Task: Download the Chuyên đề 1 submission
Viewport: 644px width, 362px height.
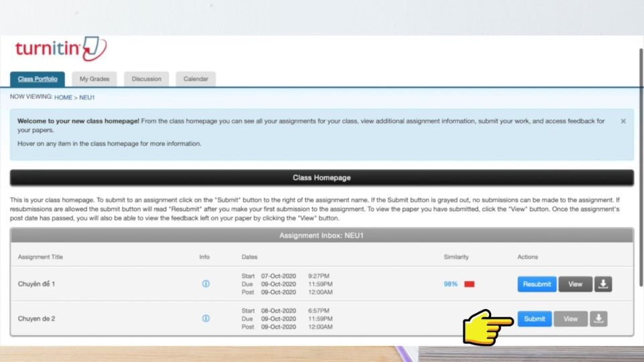Action: [603, 284]
